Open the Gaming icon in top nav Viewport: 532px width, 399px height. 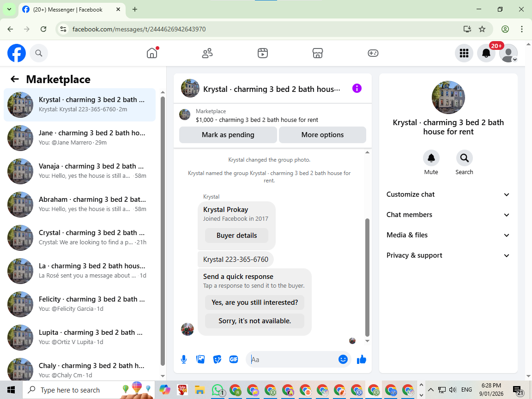coord(373,53)
